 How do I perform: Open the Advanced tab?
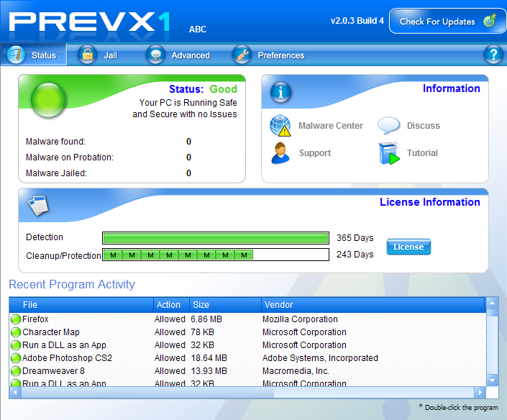click(178, 55)
